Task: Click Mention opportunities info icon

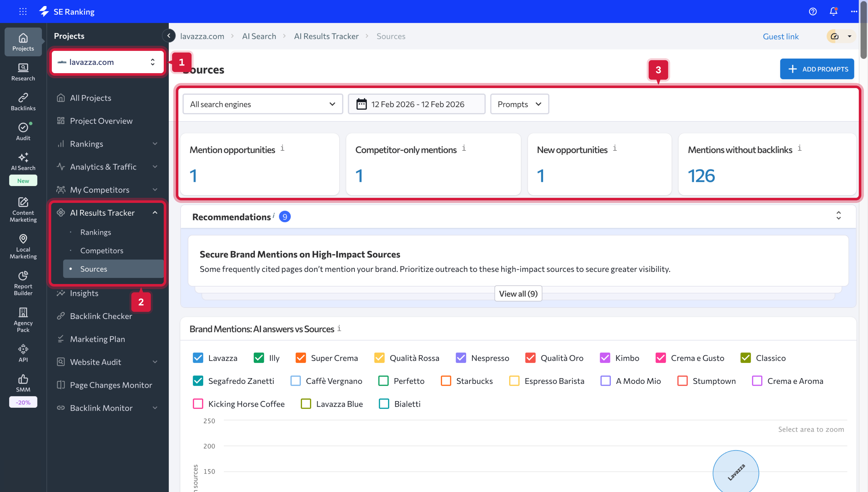Action: tap(282, 148)
